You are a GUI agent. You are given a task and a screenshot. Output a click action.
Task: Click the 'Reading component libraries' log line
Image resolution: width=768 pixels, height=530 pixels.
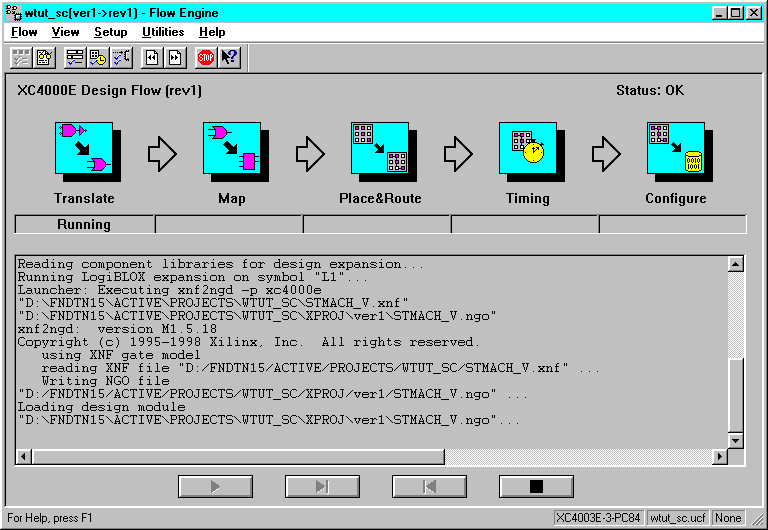(221, 264)
